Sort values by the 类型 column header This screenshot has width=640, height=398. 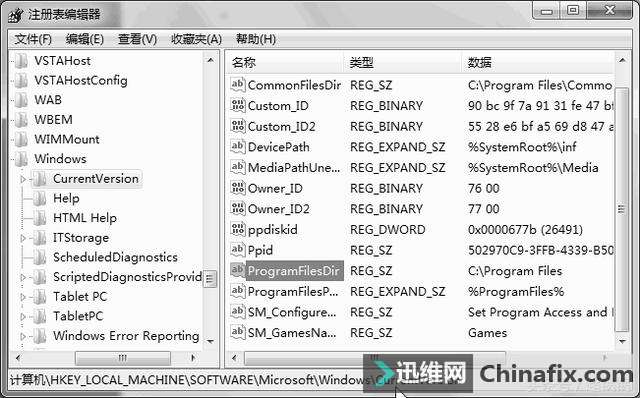[402, 62]
